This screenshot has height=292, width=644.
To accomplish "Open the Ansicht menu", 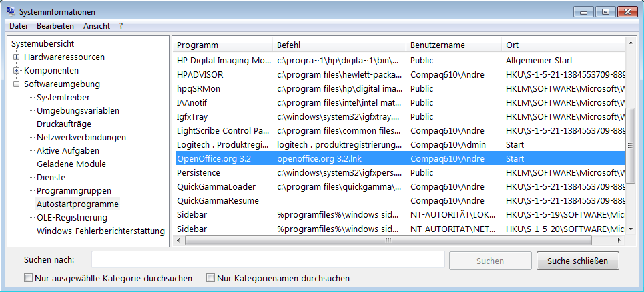I will (97, 26).
